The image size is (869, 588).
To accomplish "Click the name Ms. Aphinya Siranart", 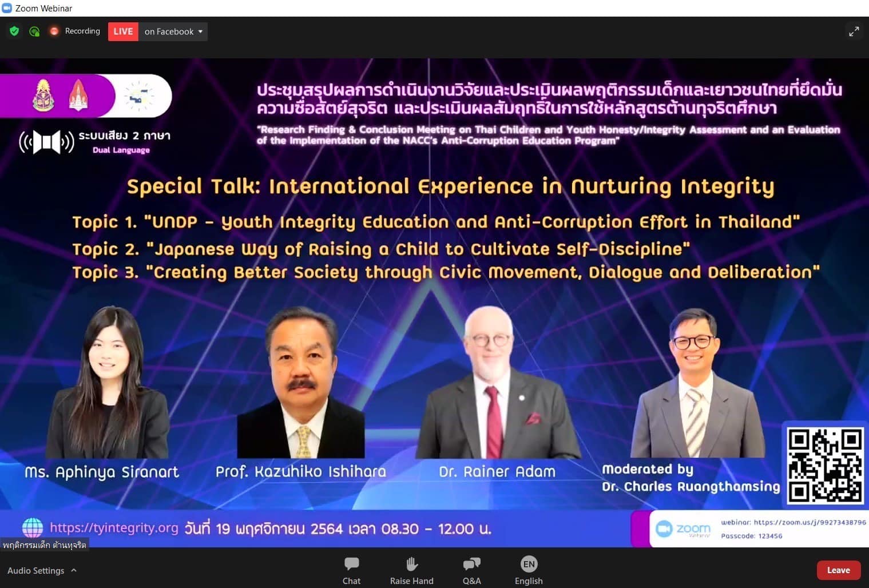I will 102,472.
